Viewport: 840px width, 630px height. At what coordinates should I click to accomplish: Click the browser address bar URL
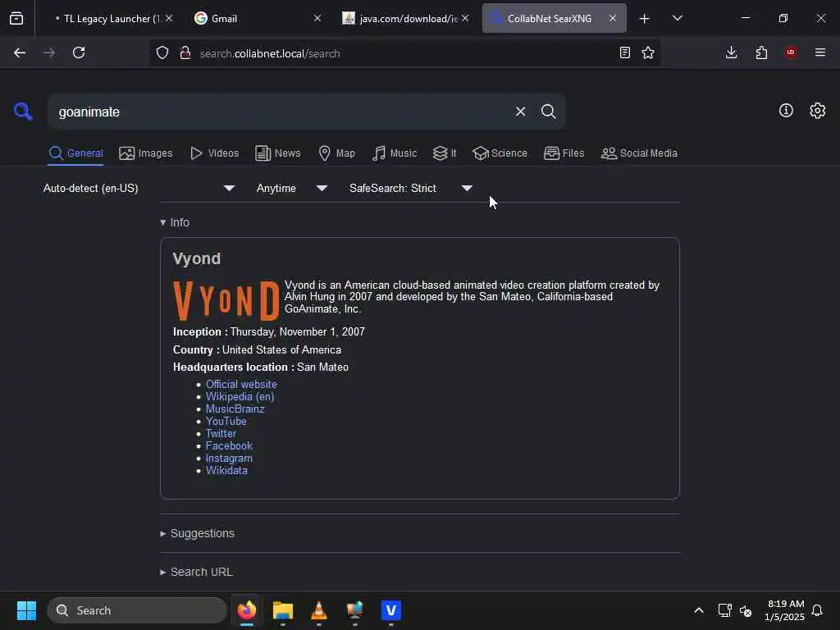point(269,53)
